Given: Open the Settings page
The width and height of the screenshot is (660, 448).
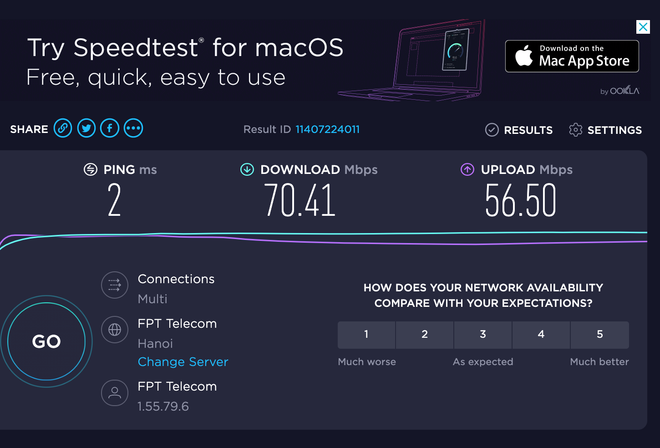Looking at the screenshot, I should (605, 130).
